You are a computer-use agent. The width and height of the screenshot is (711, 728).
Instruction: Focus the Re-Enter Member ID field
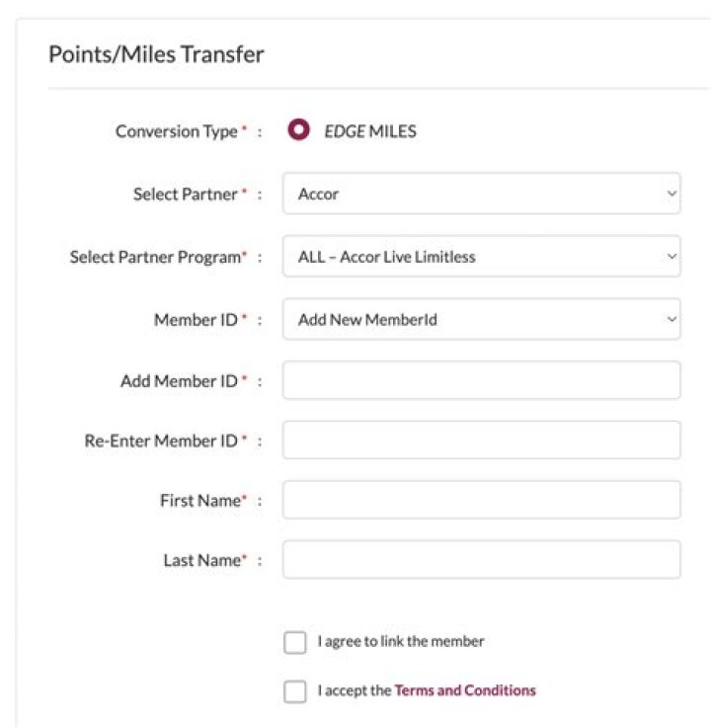click(x=481, y=441)
